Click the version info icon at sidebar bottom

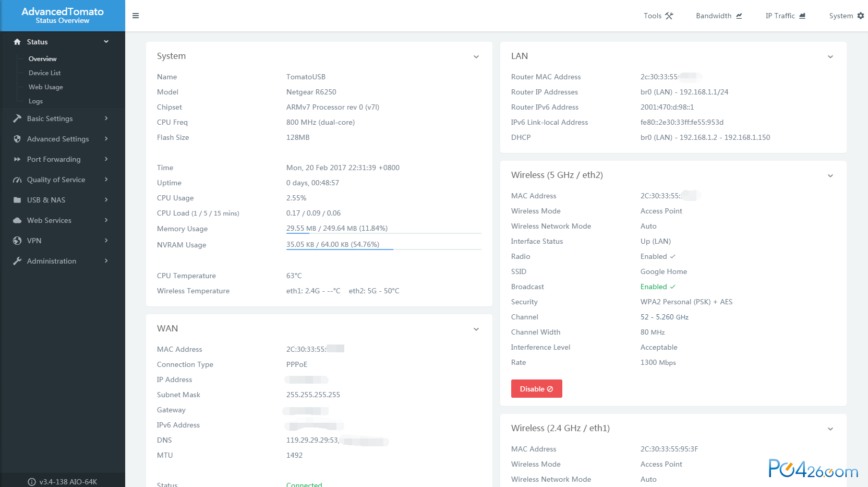(x=32, y=482)
